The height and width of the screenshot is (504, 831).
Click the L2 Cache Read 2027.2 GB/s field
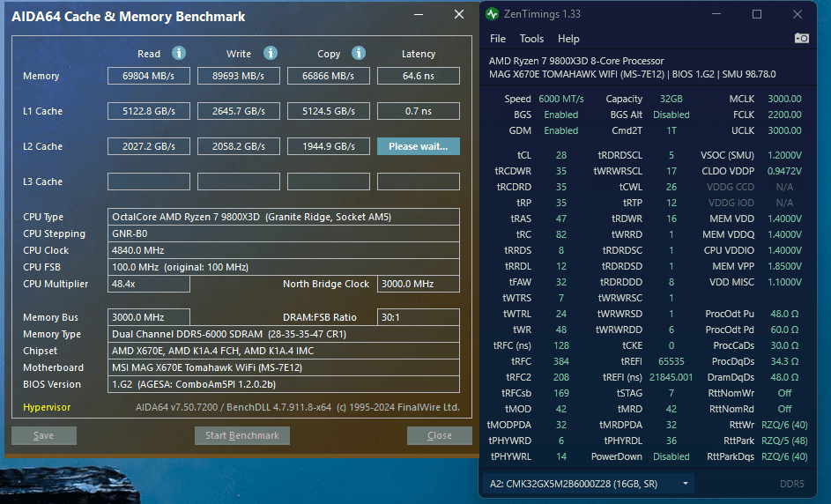(x=148, y=146)
